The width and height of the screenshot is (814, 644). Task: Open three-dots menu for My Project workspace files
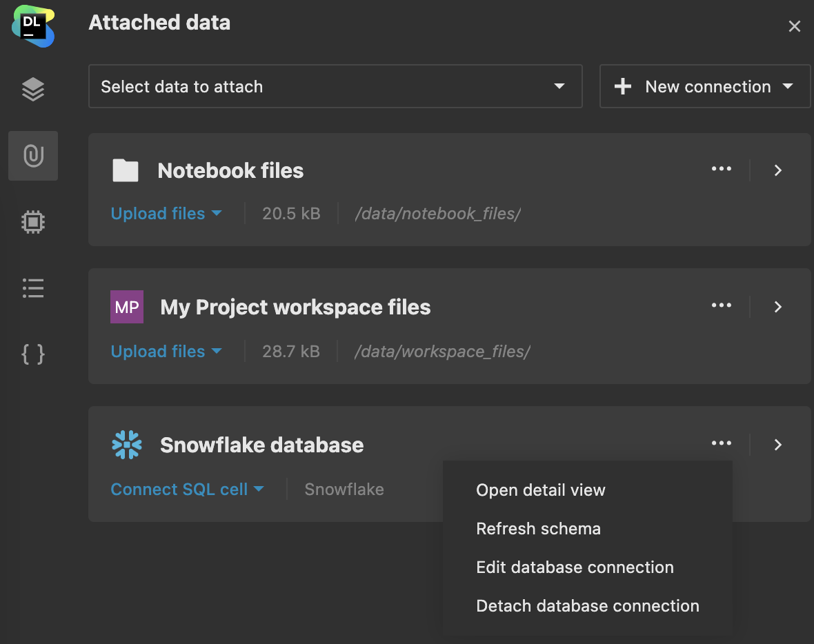[721, 306]
